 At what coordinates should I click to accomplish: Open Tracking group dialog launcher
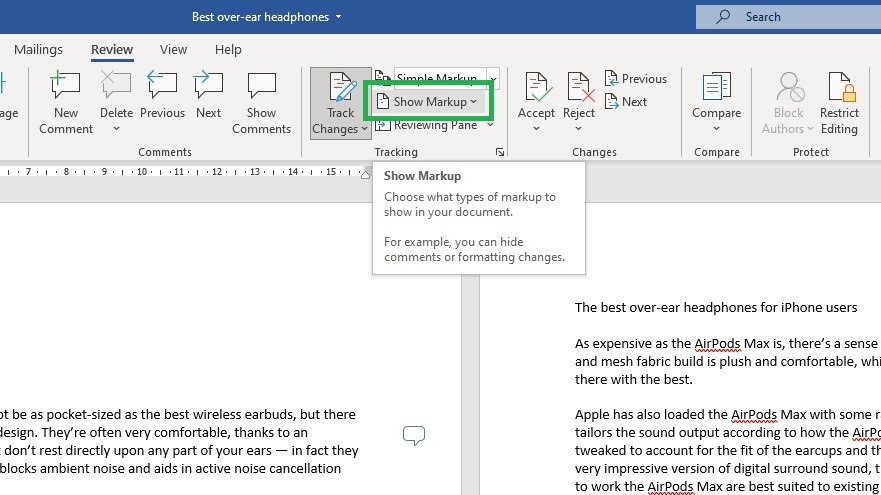[500, 152]
